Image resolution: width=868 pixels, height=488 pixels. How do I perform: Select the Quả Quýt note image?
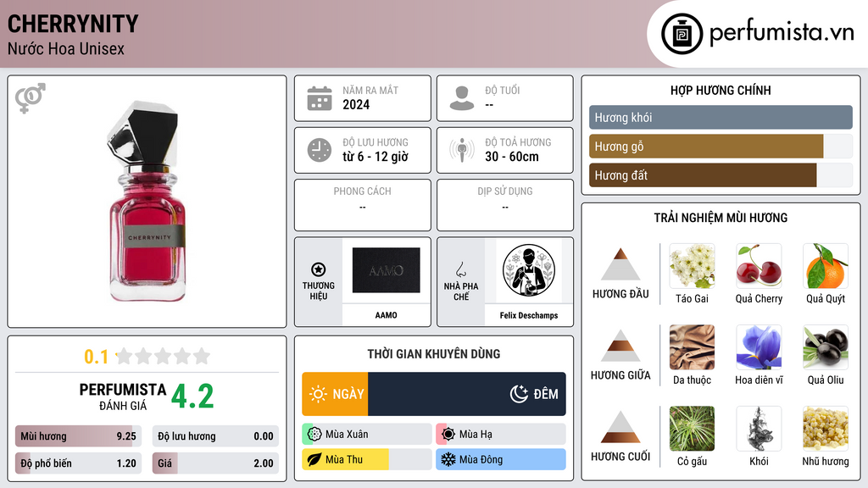tap(826, 266)
